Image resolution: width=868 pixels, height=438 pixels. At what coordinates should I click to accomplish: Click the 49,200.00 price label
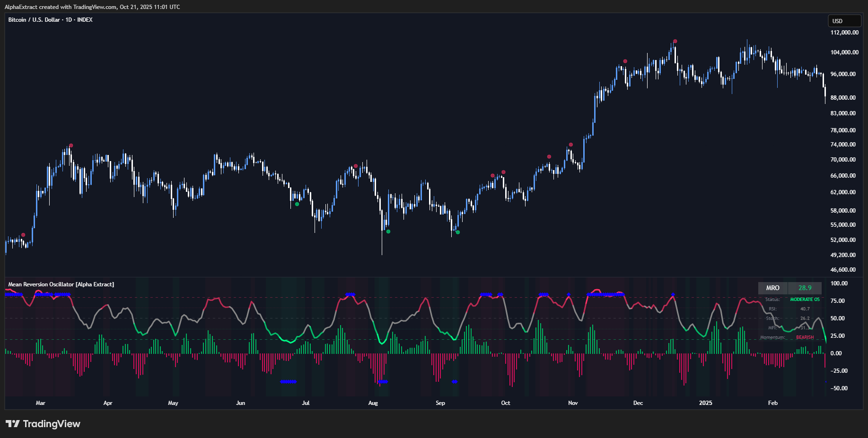point(843,255)
